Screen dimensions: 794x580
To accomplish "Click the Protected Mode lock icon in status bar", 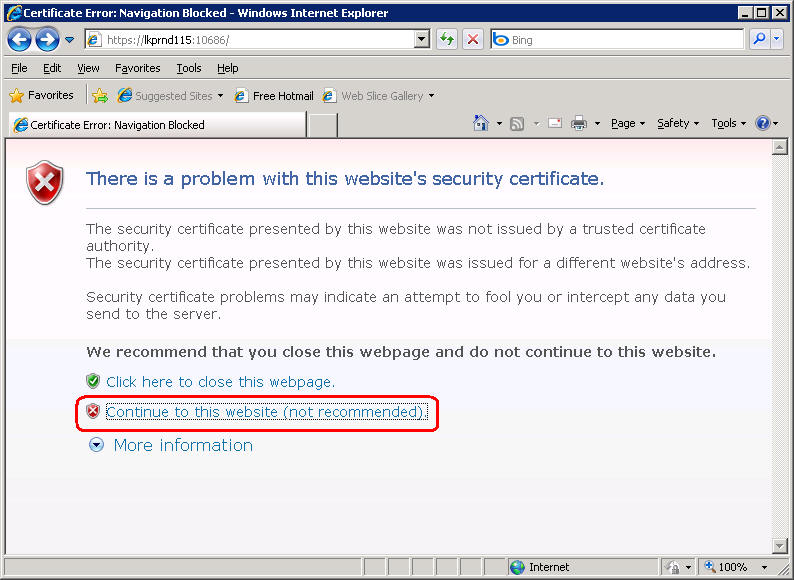I will 673,567.
